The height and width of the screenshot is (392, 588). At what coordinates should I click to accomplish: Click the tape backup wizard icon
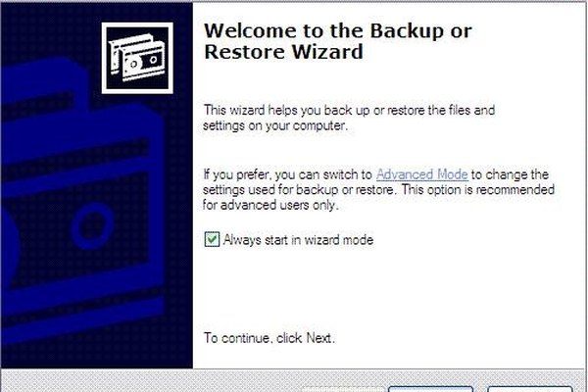click(137, 58)
